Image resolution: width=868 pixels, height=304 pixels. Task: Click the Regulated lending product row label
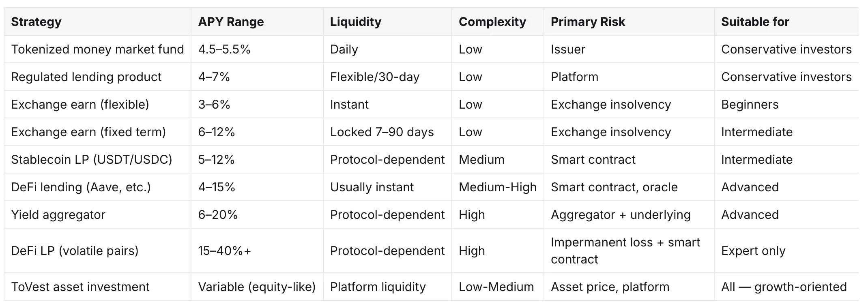(x=86, y=77)
